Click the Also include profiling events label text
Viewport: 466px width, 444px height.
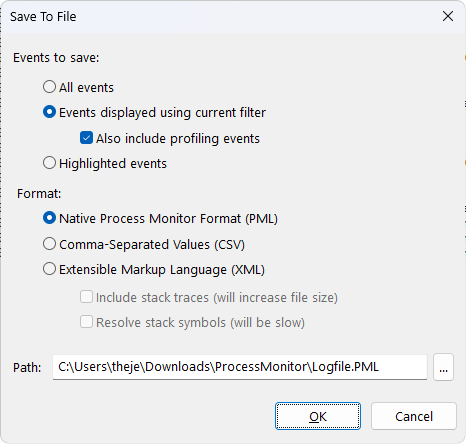click(x=178, y=139)
